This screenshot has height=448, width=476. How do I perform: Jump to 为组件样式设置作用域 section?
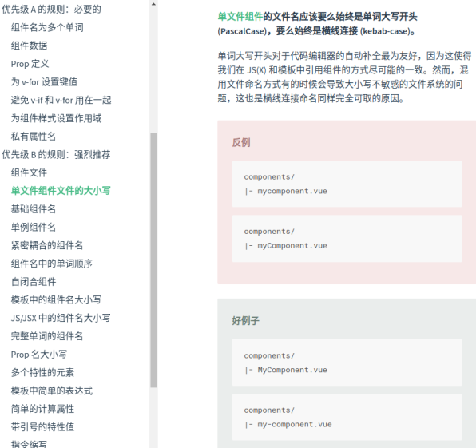pos(56,118)
